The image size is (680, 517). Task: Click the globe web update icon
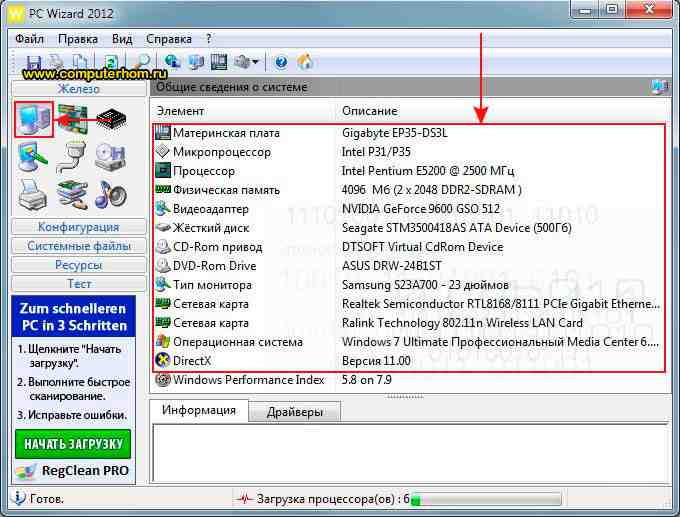click(173, 62)
